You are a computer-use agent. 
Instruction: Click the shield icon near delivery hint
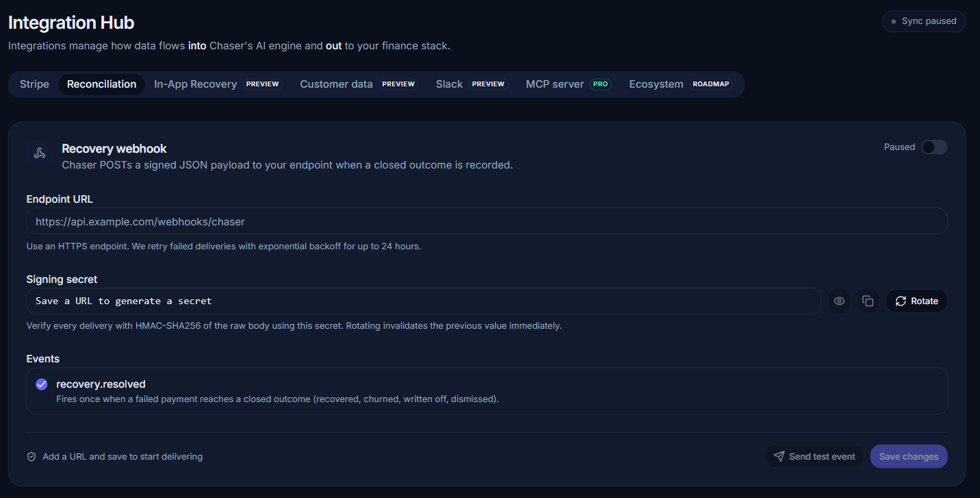click(31, 457)
